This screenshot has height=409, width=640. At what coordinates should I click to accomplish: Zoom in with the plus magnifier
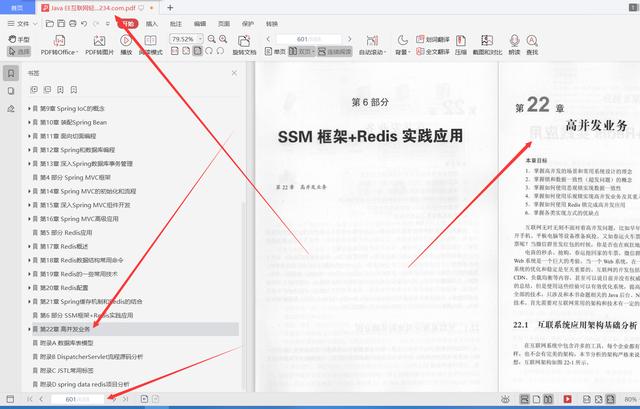[x=223, y=39]
